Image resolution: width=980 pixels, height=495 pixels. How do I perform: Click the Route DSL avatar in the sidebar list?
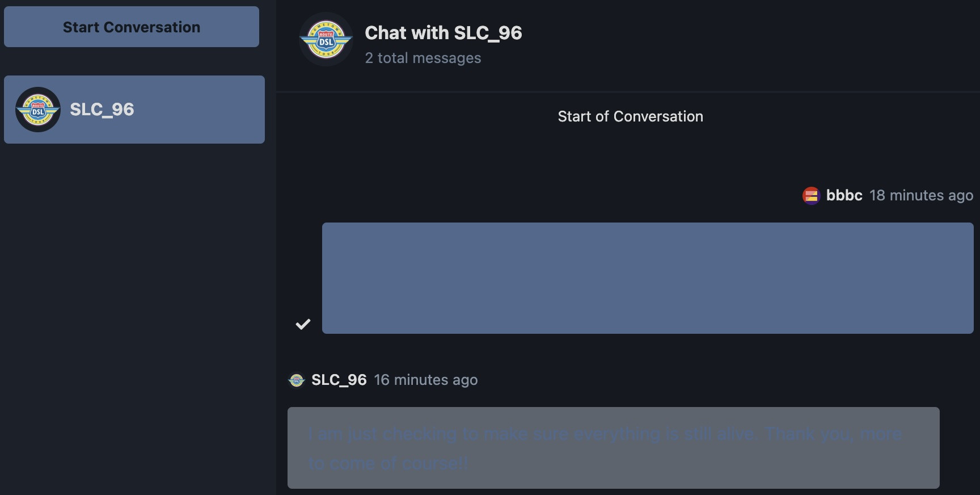(38, 110)
